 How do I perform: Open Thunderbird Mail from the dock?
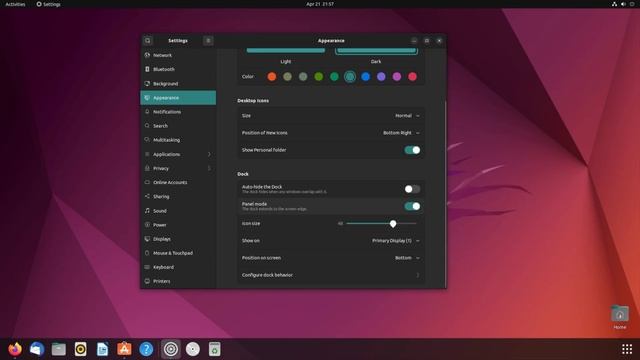click(37, 349)
